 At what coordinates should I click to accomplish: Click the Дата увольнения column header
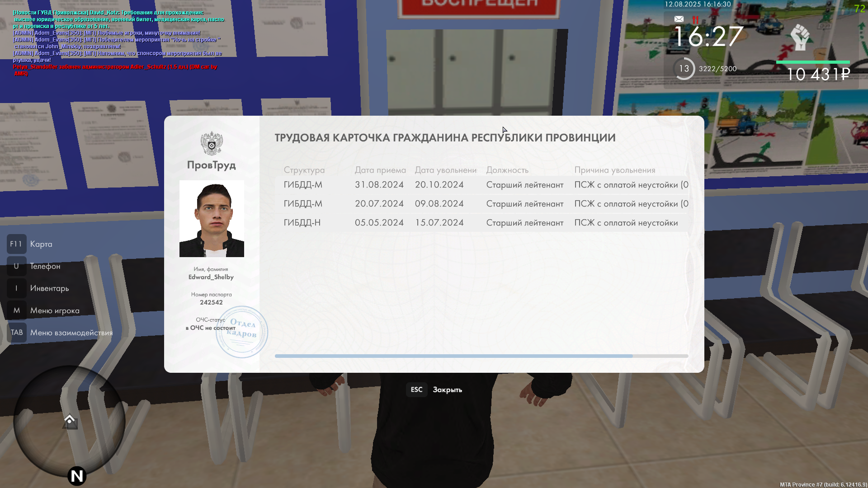(446, 170)
